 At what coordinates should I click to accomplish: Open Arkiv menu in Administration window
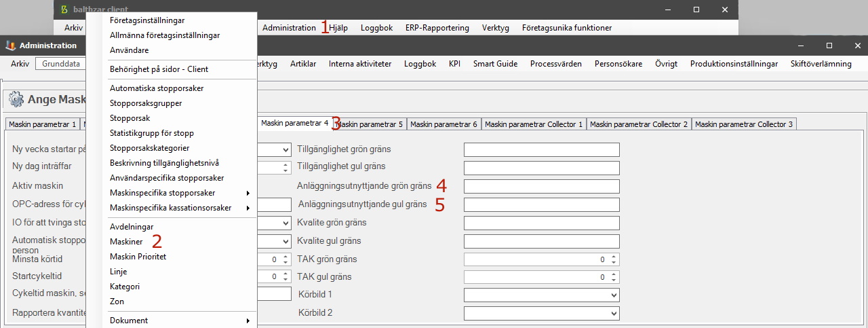(x=20, y=64)
